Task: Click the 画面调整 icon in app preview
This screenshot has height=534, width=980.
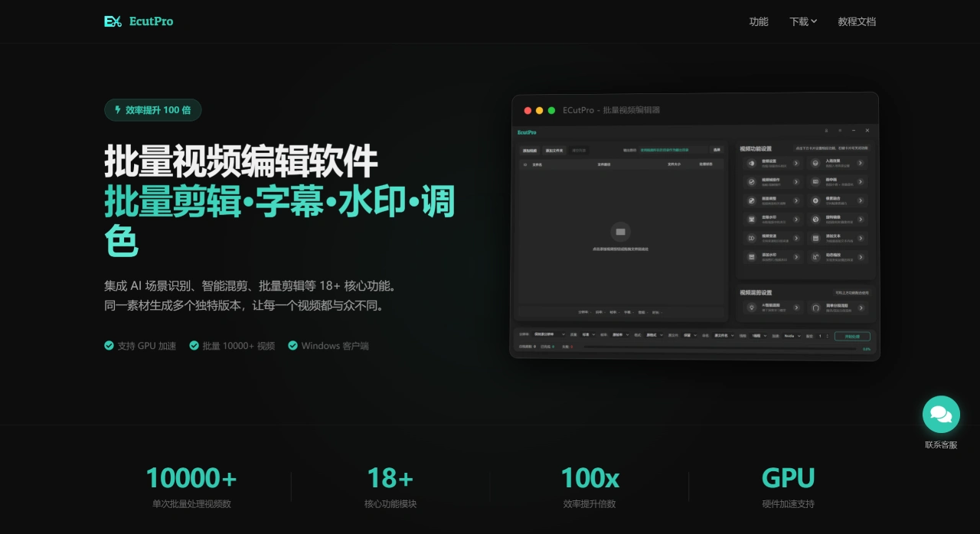Action: pyautogui.click(x=751, y=200)
